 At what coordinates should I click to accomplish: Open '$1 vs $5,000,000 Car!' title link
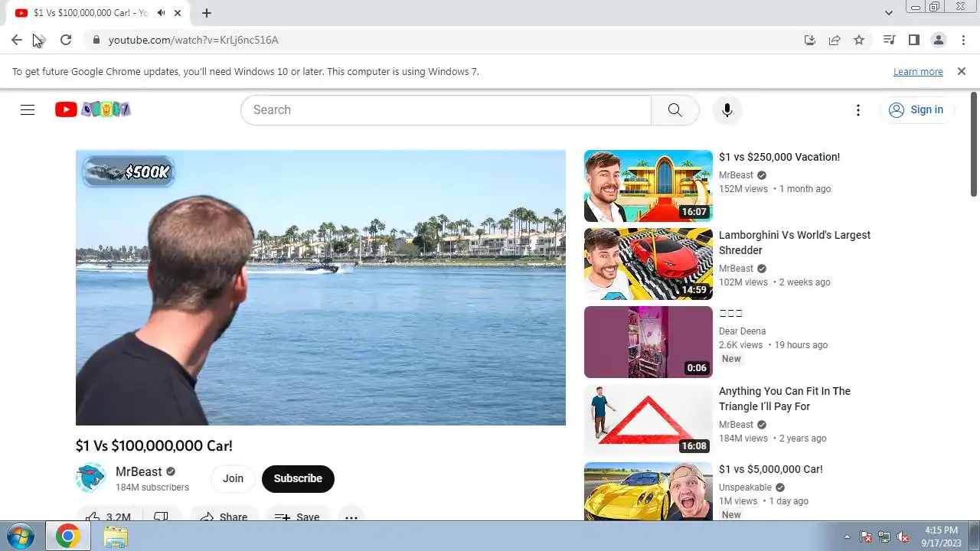(771, 469)
